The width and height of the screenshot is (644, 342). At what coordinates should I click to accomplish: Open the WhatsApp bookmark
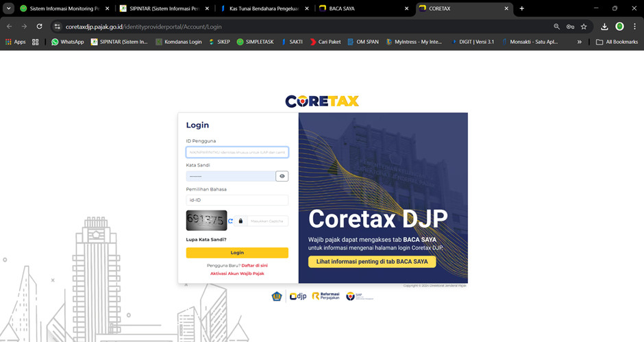click(x=67, y=42)
